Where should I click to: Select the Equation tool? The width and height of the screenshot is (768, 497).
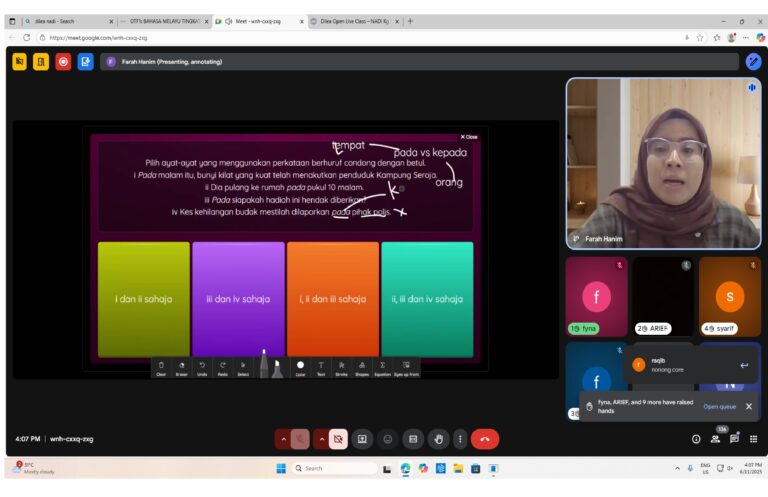click(x=382, y=367)
